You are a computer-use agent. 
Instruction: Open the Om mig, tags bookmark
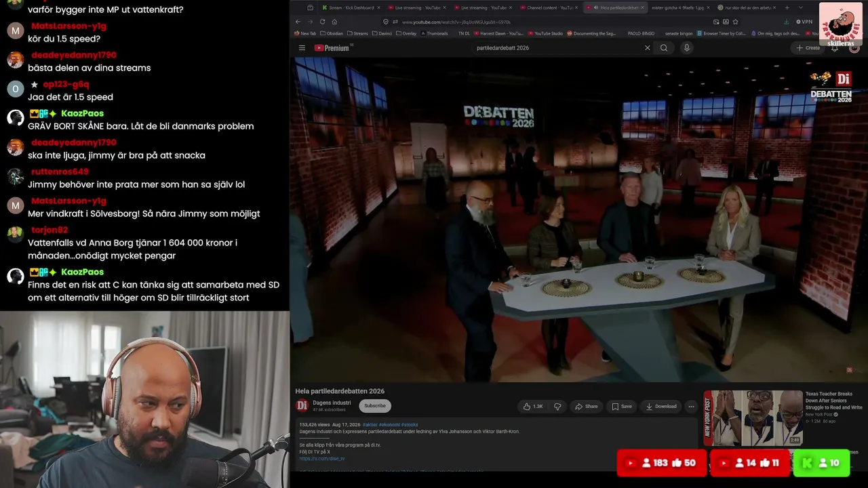click(775, 33)
